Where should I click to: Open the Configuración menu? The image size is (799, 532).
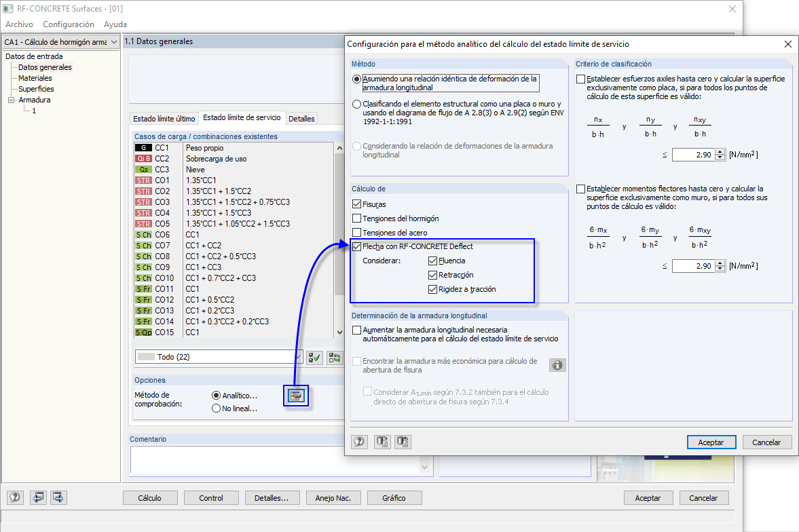(69, 24)
